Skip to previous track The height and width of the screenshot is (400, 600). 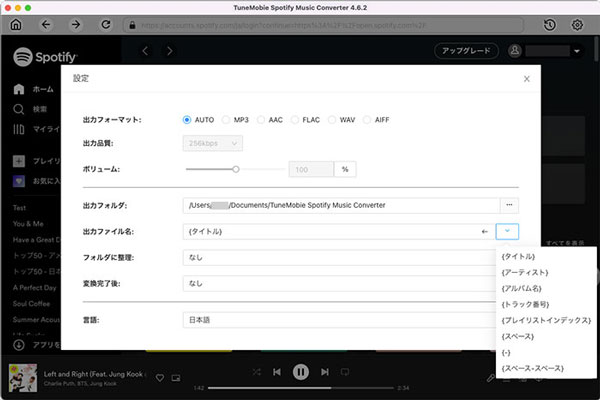(277, 372)
